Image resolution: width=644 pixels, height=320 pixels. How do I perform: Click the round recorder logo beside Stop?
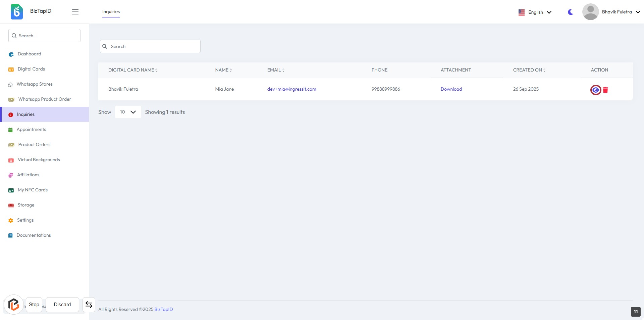(13, 305)
